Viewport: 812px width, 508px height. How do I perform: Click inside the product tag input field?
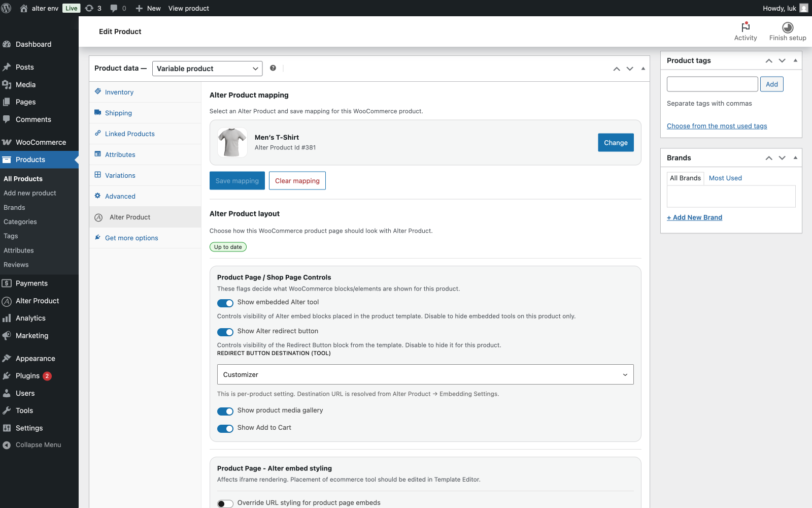coord(712,84)
